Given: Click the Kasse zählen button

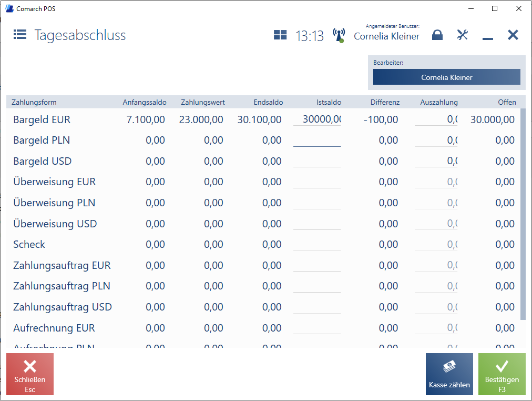Looking at the screenshot, I should (x=449, y=374).
